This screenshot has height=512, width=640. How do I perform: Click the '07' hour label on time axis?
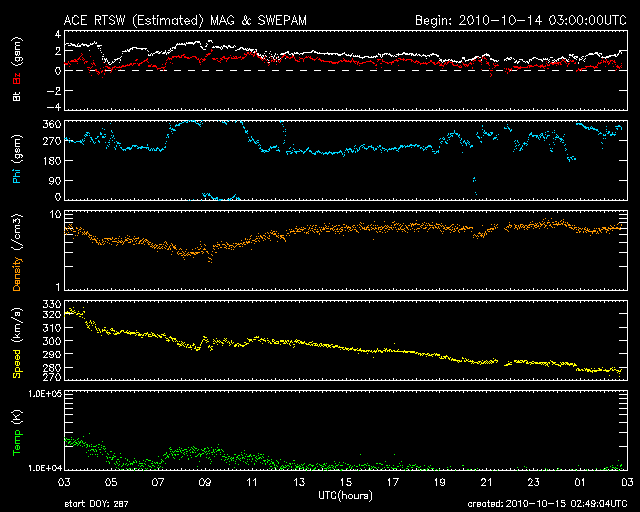coord(158,482)
